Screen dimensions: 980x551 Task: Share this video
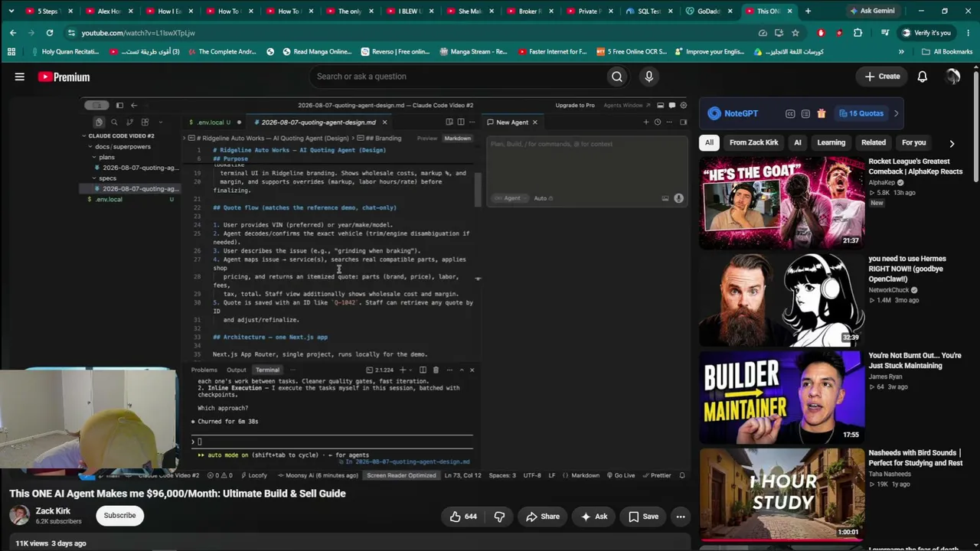click(x=543, y=517)
